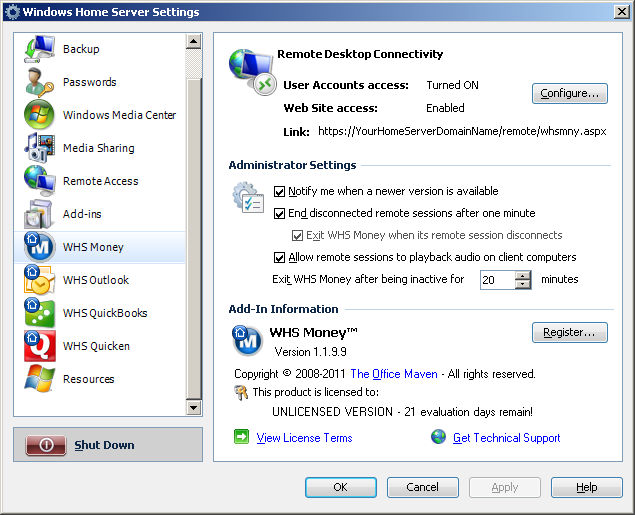Click the remote whsmny.aspx link URL text
The width and height of the screenshot is (635, 515).
[462, 131]
